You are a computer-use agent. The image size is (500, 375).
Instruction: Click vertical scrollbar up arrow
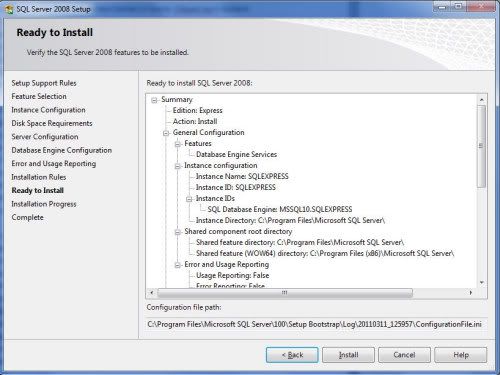[481, 100]
